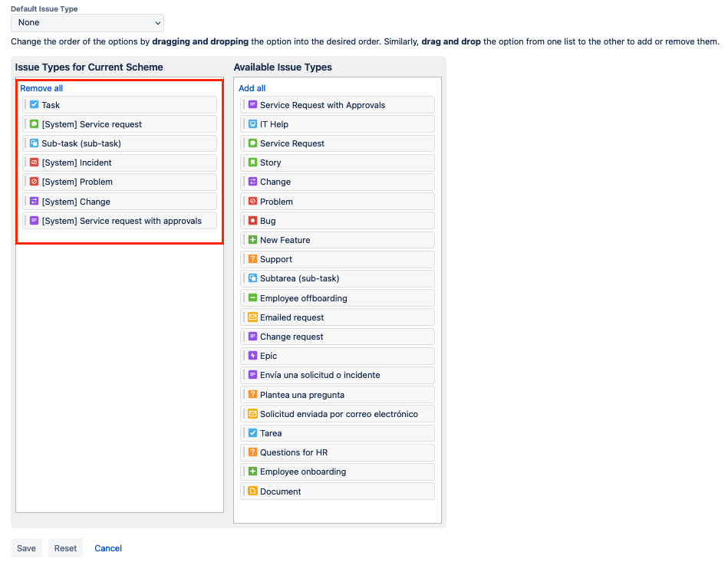Image resolution: width=728 pixels, height=562 pixels.
Task: Select the Sub-task (sub-task) row text
Action: (81, 143)
